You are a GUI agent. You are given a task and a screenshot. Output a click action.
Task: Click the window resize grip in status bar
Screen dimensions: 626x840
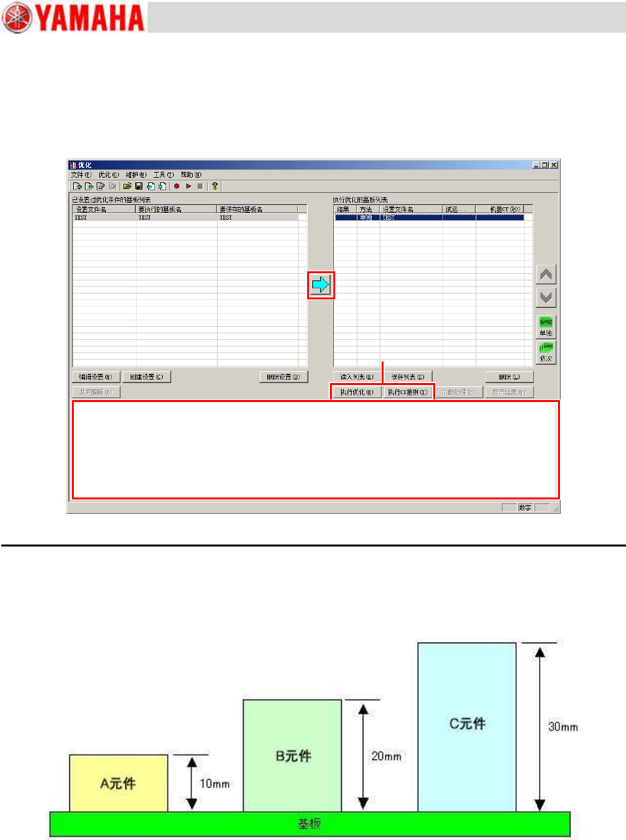click(x=555, y=509)
